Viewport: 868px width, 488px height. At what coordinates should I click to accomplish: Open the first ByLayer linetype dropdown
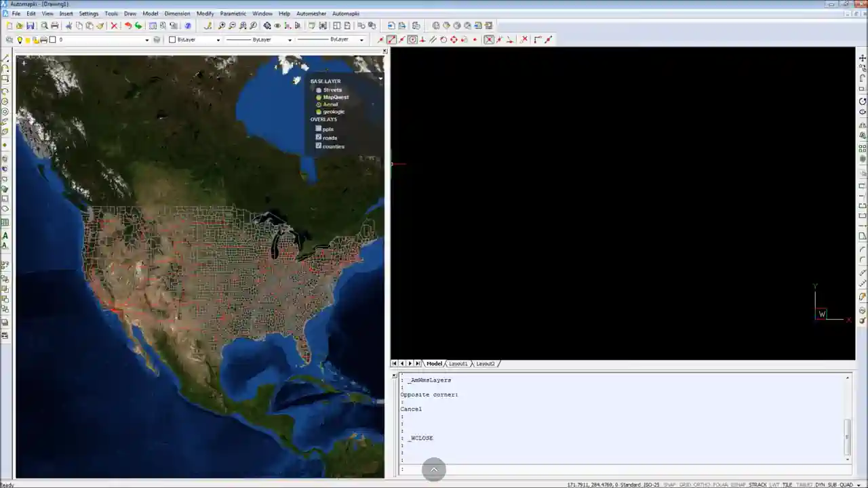tap(290, 40)
